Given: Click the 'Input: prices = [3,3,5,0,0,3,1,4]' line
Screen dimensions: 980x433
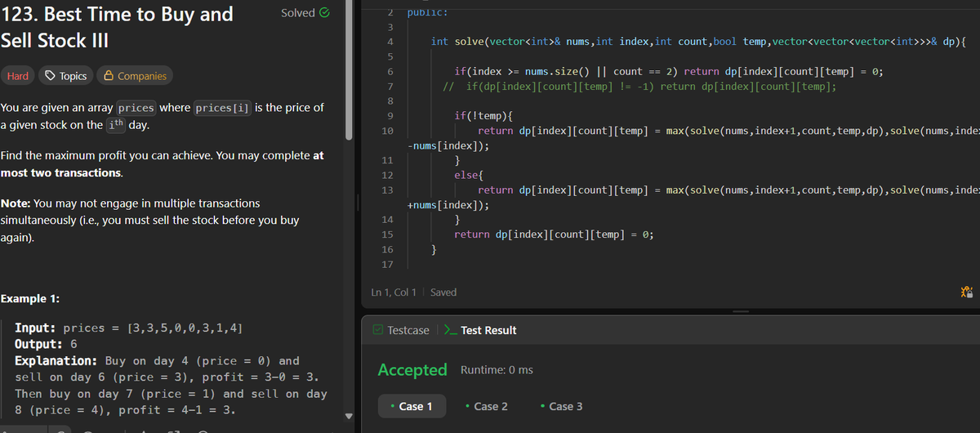Looking at the screenshot, I should [128, 328].
